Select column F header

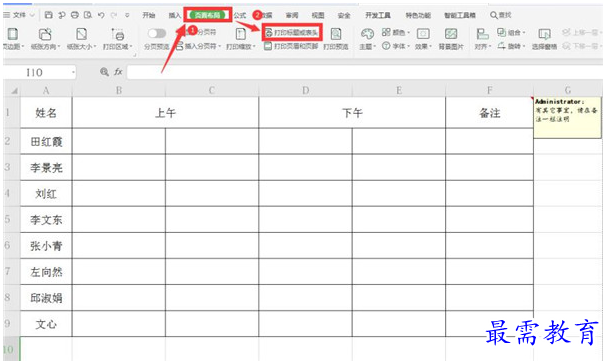489,91
